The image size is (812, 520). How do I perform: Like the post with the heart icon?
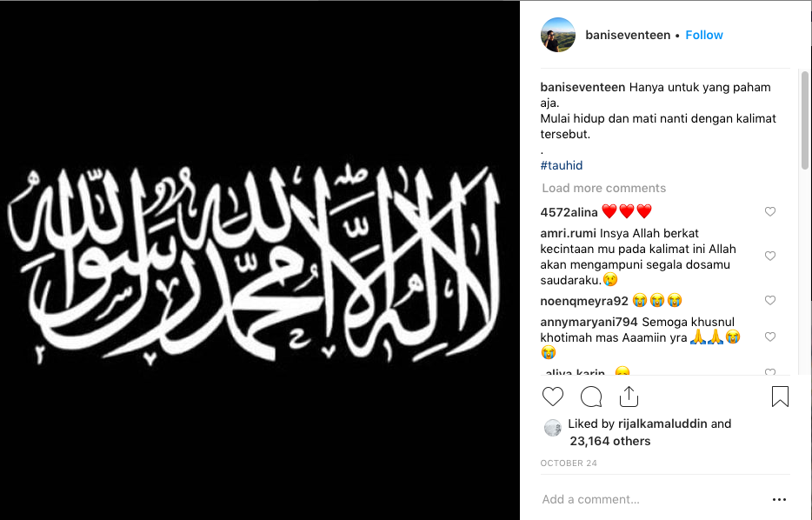tap(553, 397)
